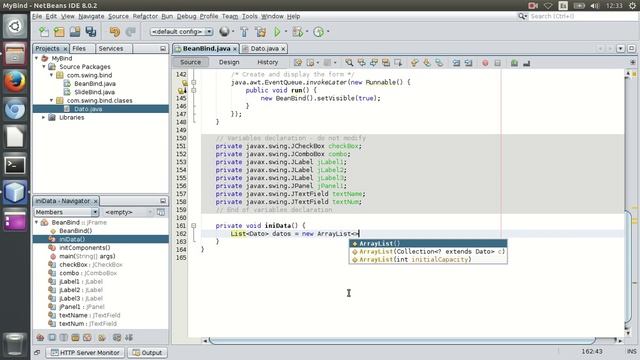Close the Dato.java editor tab
Image resolution: width=640 pixels, height=360 pixels.
(283, 49)
